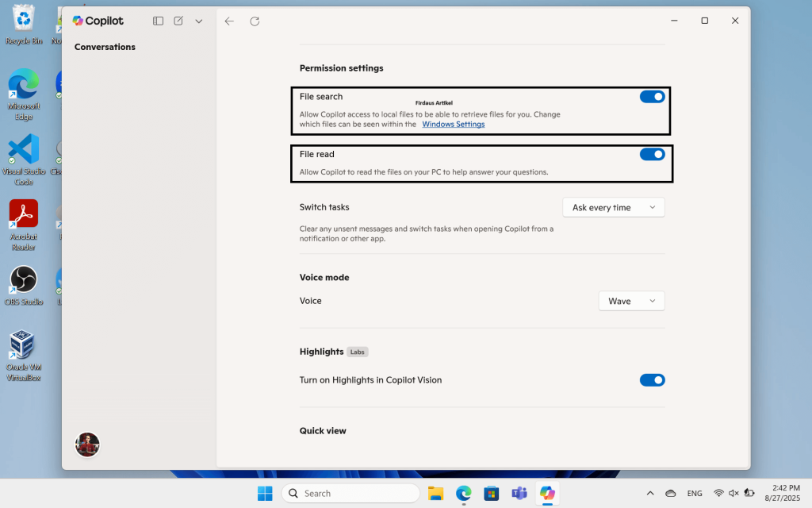Select the OBS Studio desktop shortcut
Image resolution: width=812 pixels, height=508 pixels.
click(23, 285)
